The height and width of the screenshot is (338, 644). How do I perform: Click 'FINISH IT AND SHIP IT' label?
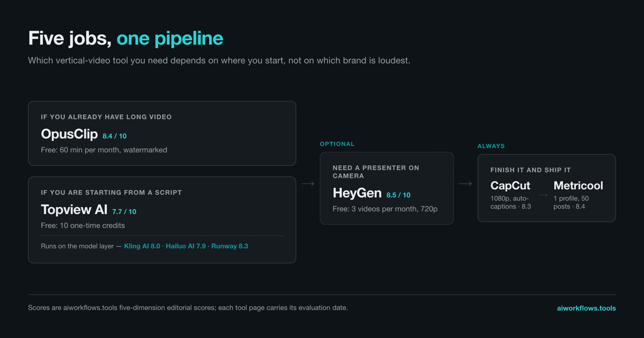tap(531, 170)
